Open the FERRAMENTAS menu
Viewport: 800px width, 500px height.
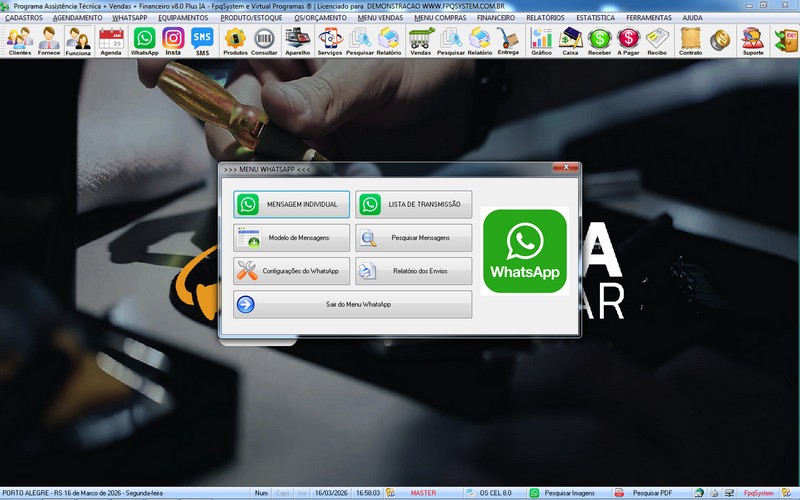(x=649, y=18)
